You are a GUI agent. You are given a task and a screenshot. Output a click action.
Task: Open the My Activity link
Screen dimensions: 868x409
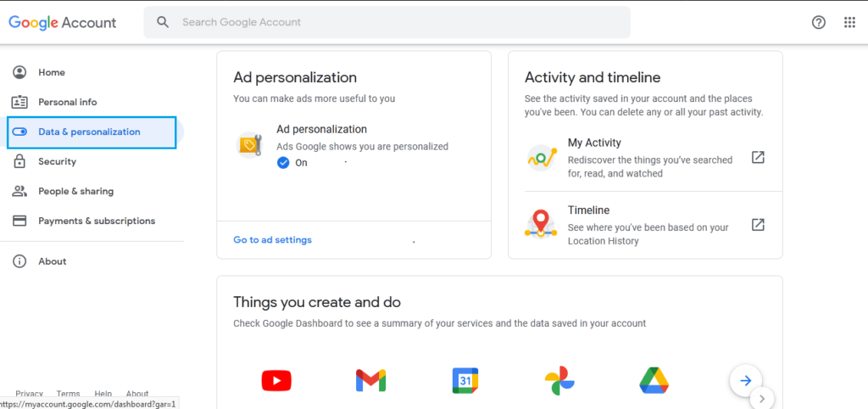(x=594, y=143)
